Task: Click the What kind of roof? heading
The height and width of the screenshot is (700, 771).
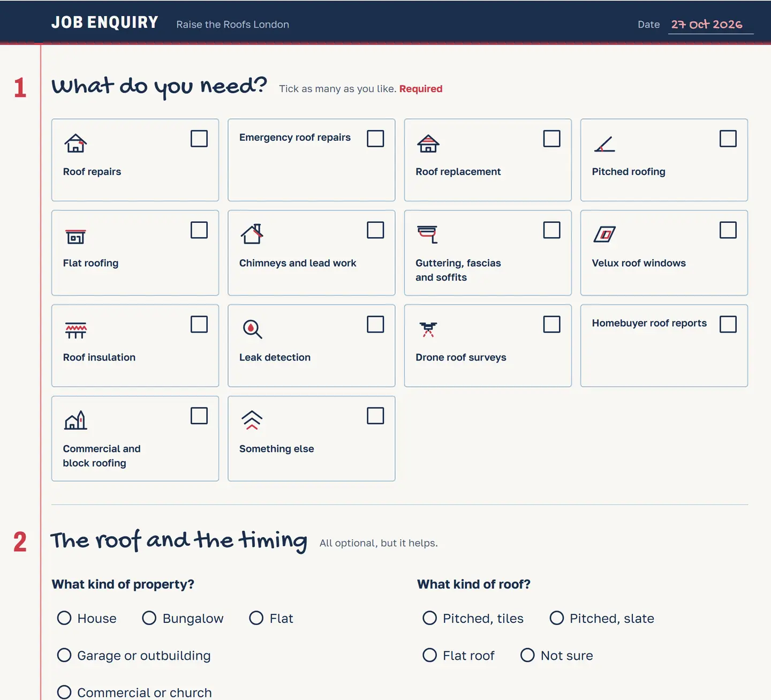Action: [474, 584]
